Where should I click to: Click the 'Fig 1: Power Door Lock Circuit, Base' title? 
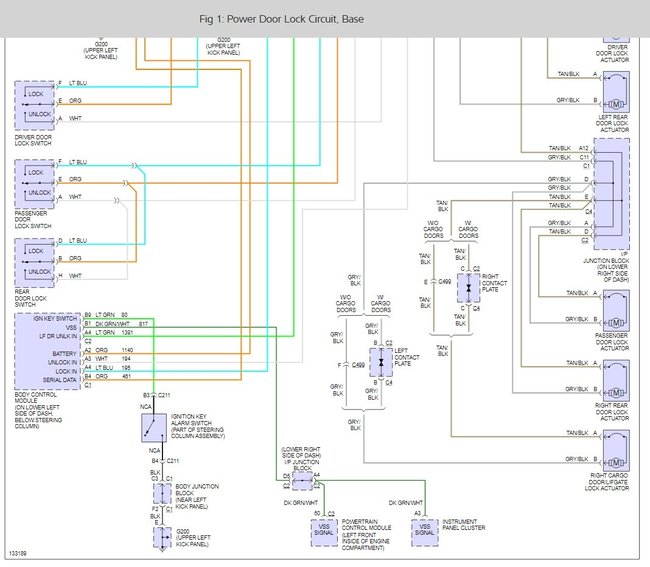coord(281,19)
